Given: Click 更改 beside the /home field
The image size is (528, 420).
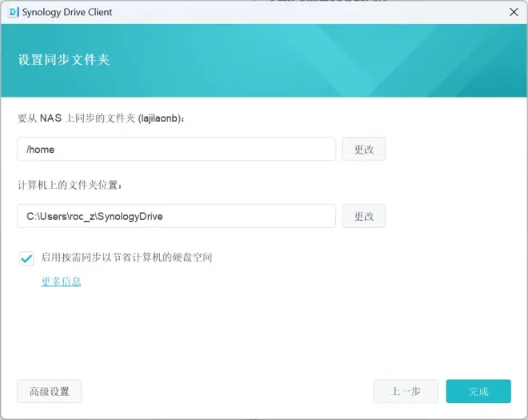Looking at the screenshot, I should pos(364,149).
